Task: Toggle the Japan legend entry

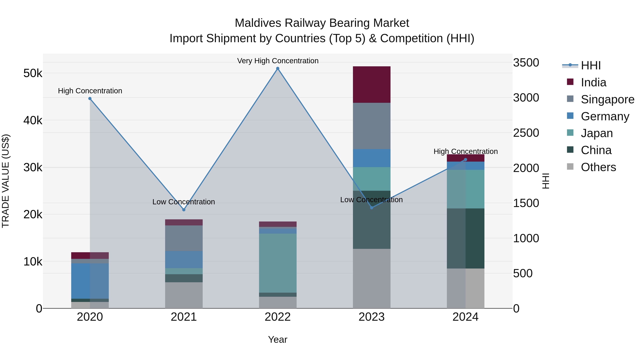Action: point(590,133)
